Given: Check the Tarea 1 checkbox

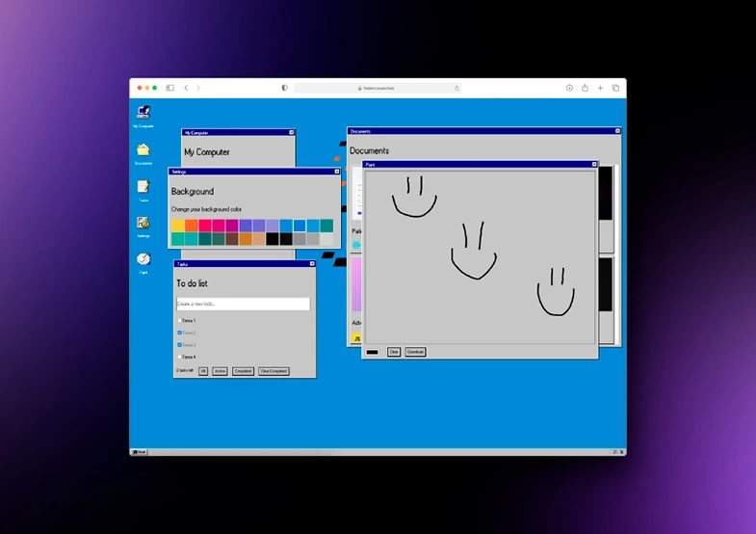Looking at the screenshot, I should tap(179, 321).
